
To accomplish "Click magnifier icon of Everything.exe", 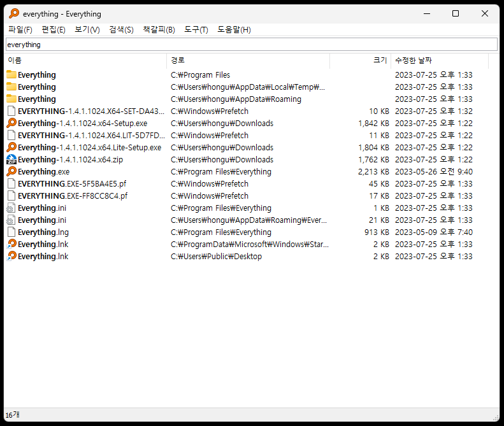I will point(11,171).
